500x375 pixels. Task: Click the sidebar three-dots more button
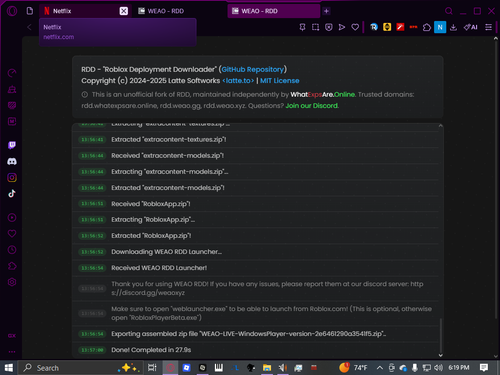pyautogui.click(x=12, y=352)
